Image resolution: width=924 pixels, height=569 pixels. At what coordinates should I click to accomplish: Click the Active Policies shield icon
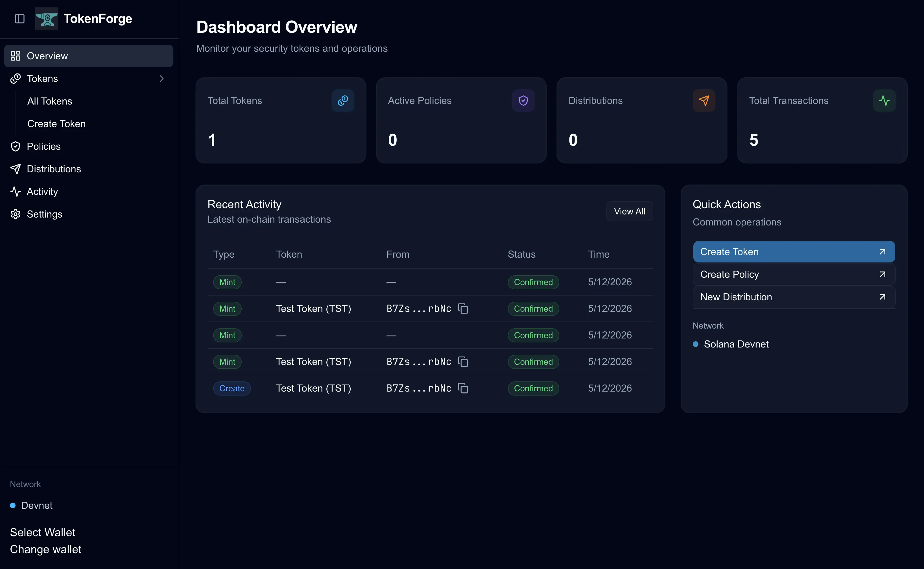pos(523,101)
